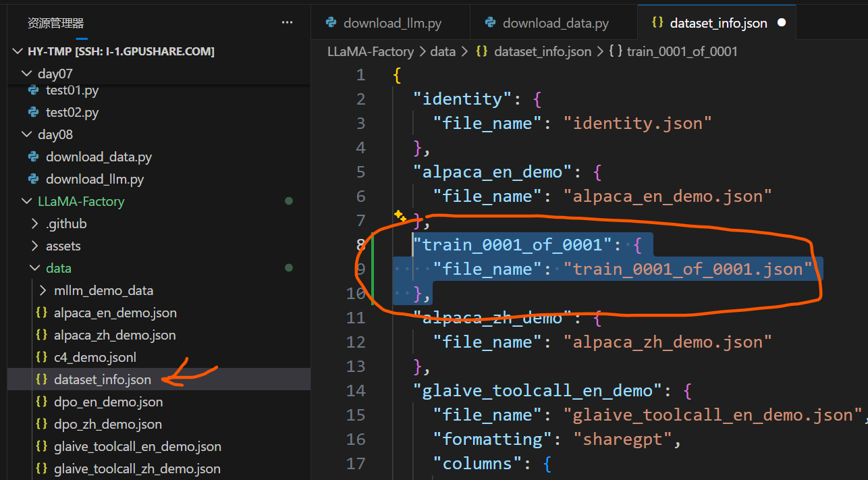The image size is (868, 480).
Task: Open alpaca_zh_demo.json from the tree
Action: [115, 335]
